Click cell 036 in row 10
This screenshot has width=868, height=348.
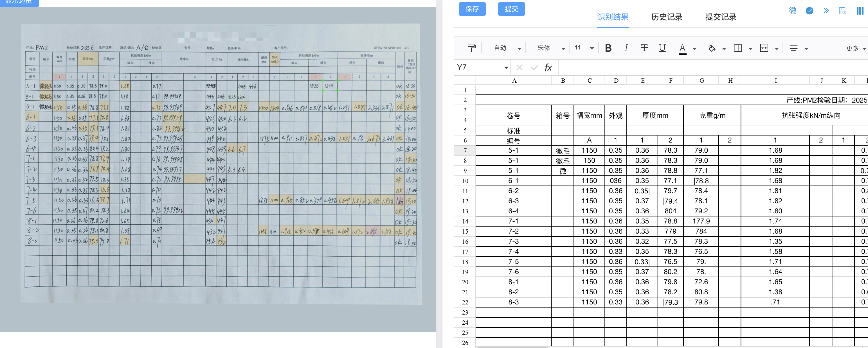click(x=616, y=181)
